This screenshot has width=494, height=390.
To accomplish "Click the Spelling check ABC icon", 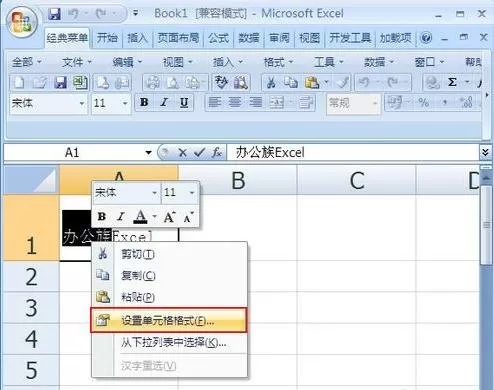I will pos(221,82).
